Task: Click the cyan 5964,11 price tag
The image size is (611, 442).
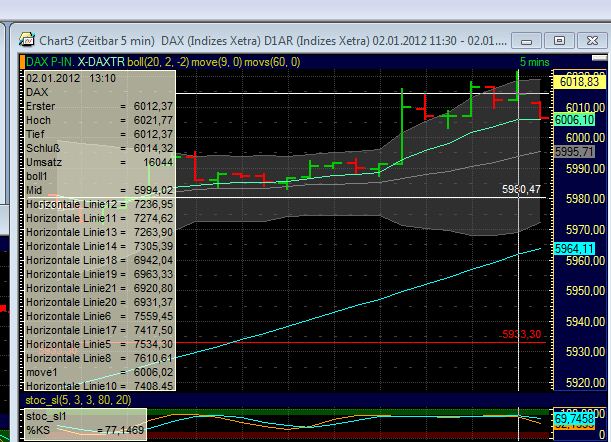Action: pyautogui.click(x=574, y=248)
